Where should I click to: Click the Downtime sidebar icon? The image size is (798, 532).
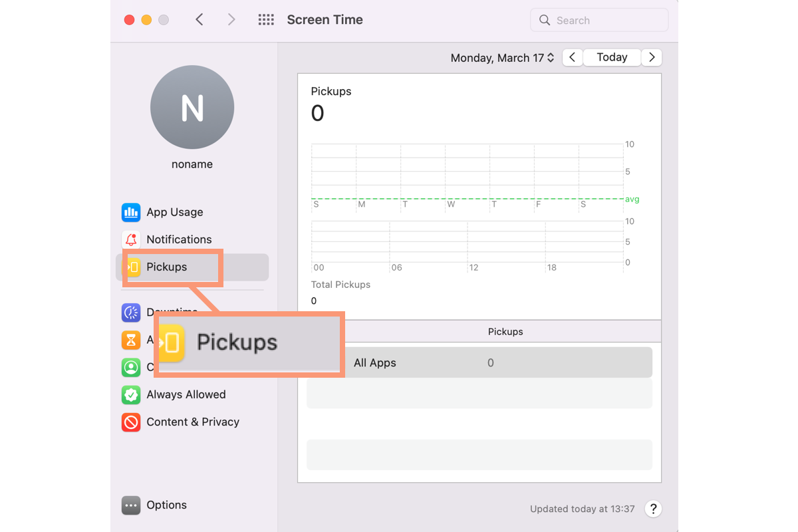click(x=131, y=312)
